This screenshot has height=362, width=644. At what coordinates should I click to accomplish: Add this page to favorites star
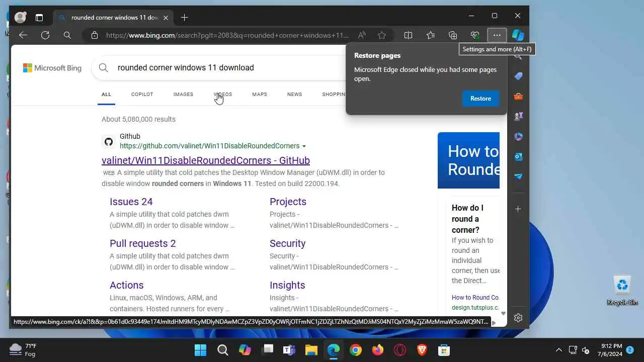tap(382, 35)
